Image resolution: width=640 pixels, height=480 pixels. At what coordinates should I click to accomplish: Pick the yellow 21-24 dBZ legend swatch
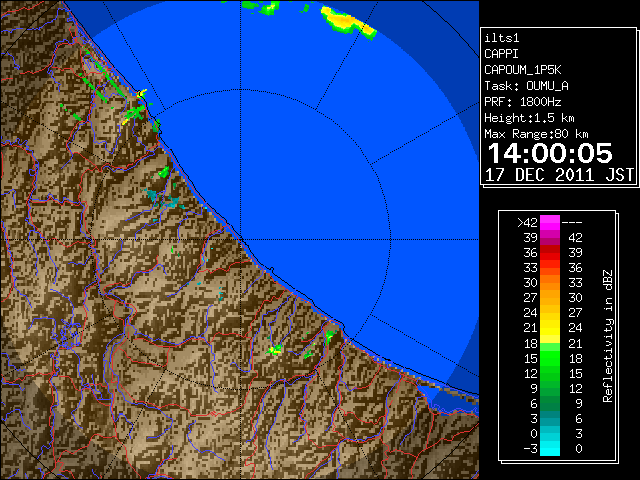[550, 328]
